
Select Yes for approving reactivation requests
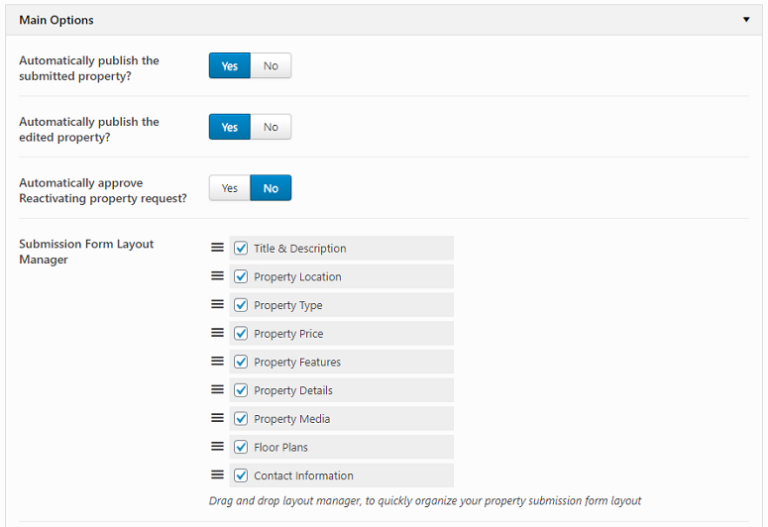230,188
